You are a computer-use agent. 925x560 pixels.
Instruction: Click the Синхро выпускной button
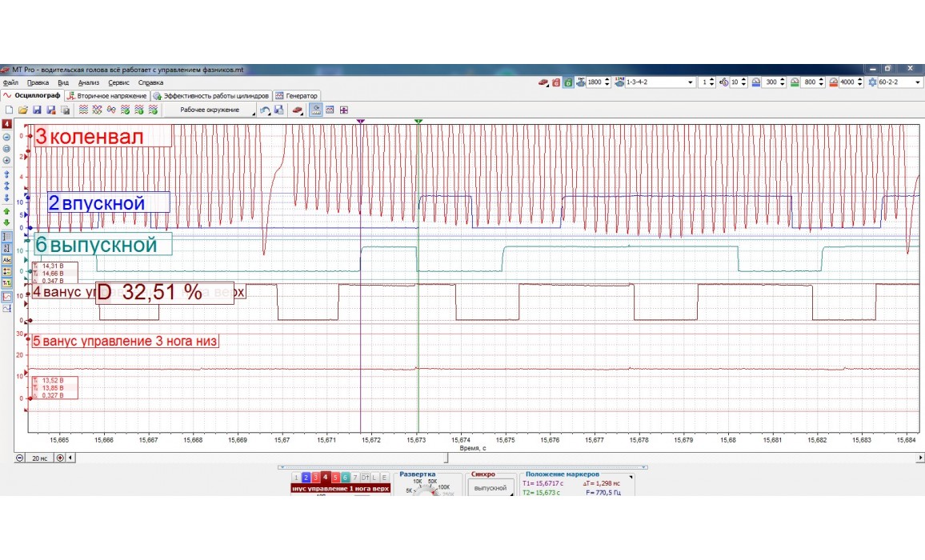pos(491,487)
